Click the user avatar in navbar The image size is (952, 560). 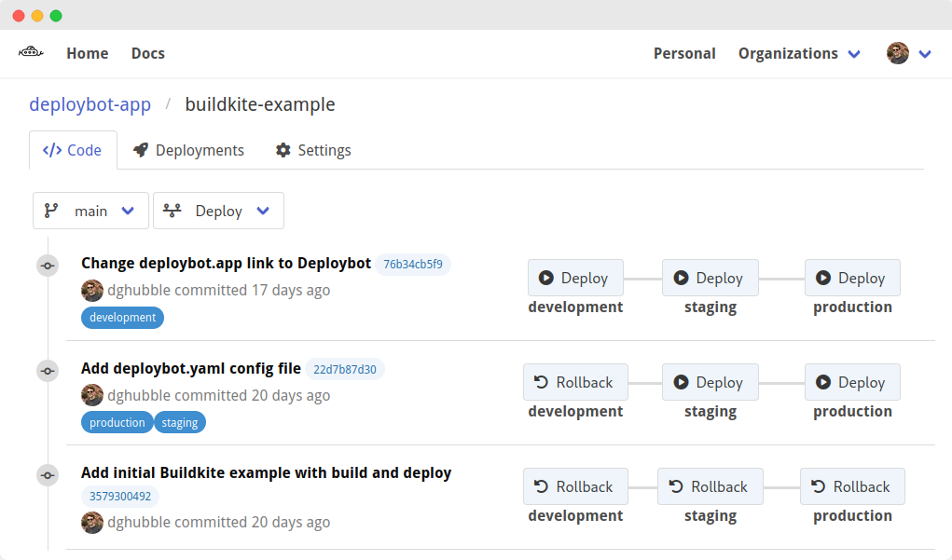(898, 53)
